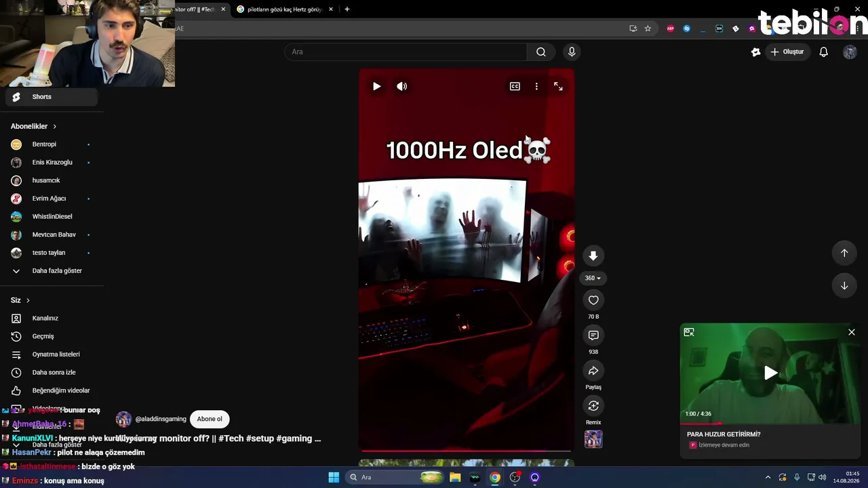Viewport: 868px width, 488px height.
Task: Open the Enis Kirazoglu channel
Action: coord(52,162)
